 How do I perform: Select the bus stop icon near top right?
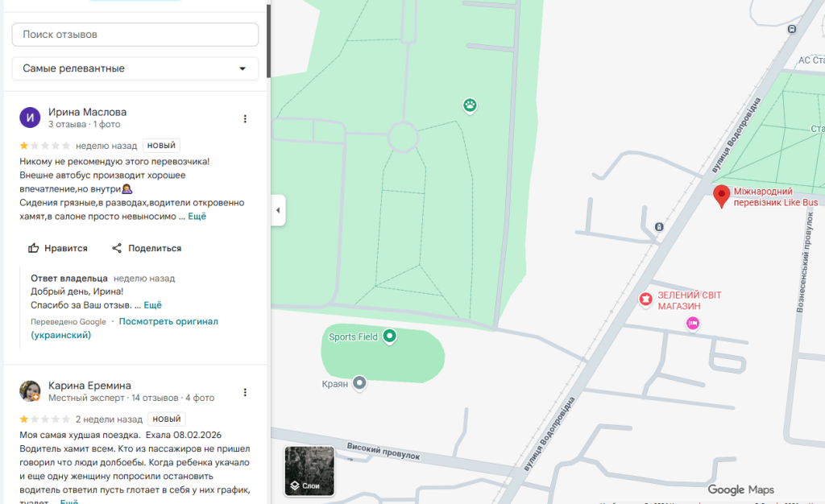coord(792,30)
